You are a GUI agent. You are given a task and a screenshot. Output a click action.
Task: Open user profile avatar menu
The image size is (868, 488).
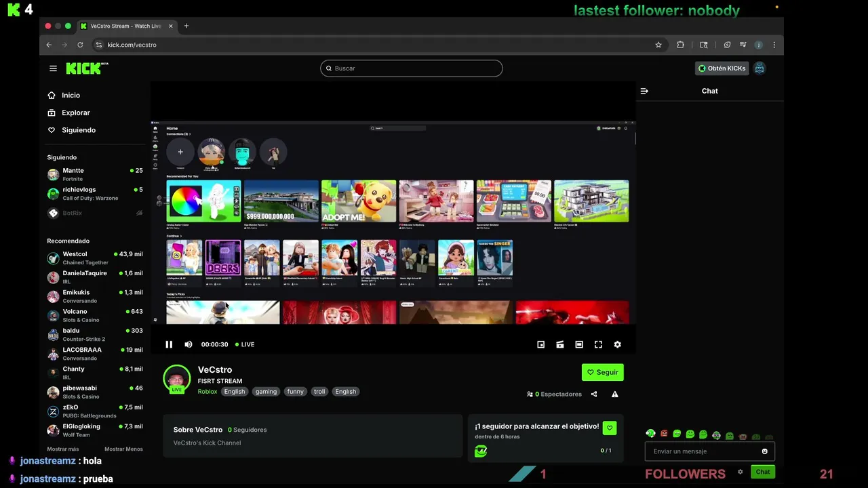tap(759, 68)
